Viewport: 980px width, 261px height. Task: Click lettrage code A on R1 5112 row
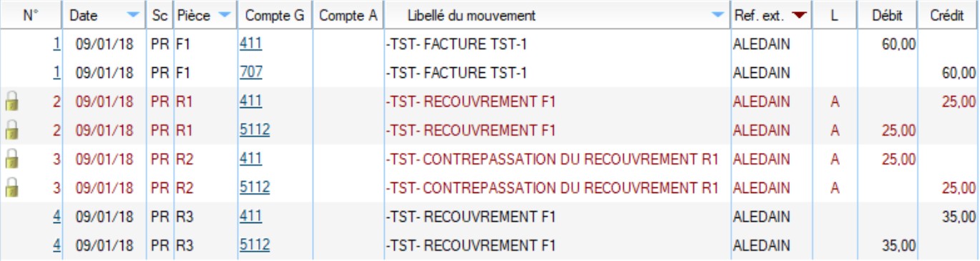(x=834, y=130)
